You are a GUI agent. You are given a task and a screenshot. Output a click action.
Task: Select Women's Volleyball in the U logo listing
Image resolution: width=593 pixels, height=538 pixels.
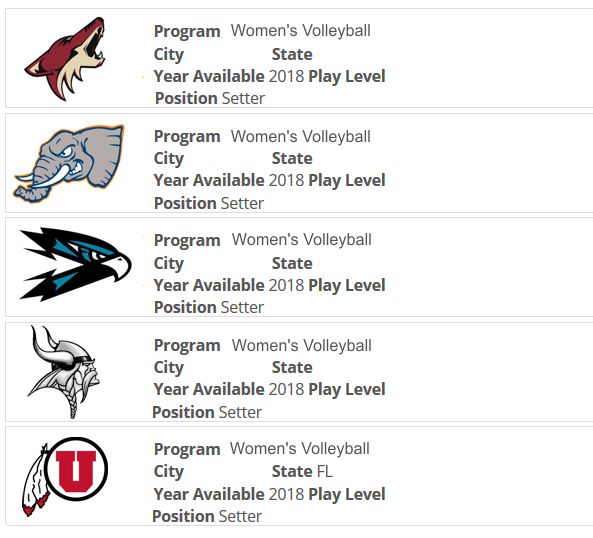click(x=300, y=449)
